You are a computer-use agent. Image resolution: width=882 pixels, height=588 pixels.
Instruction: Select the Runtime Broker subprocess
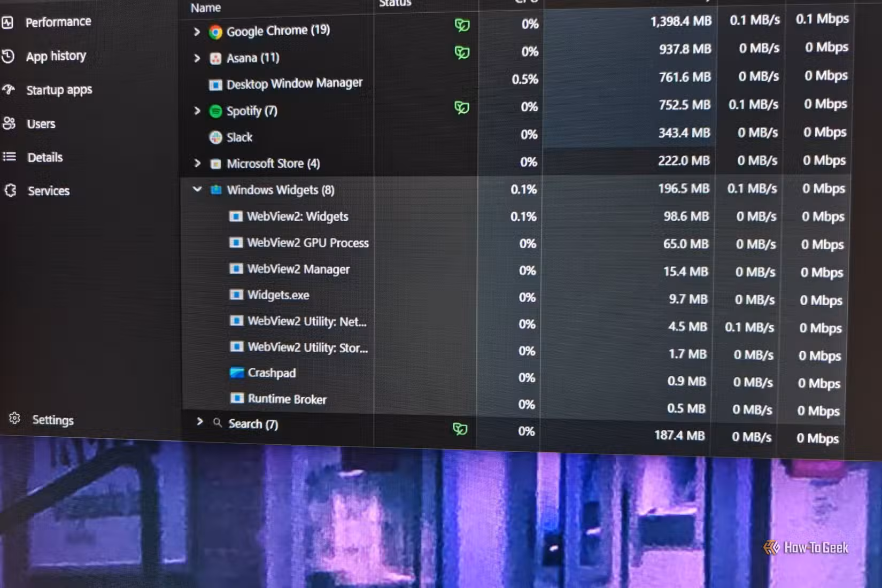coord(287,399)
